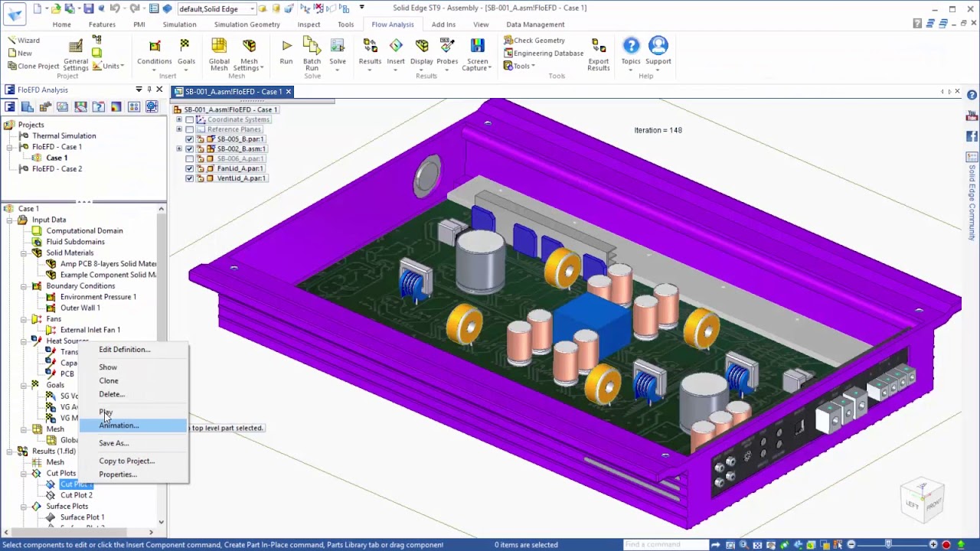
Task: Select the Cut Plot 2 tree item
Action: pos(77,495)
